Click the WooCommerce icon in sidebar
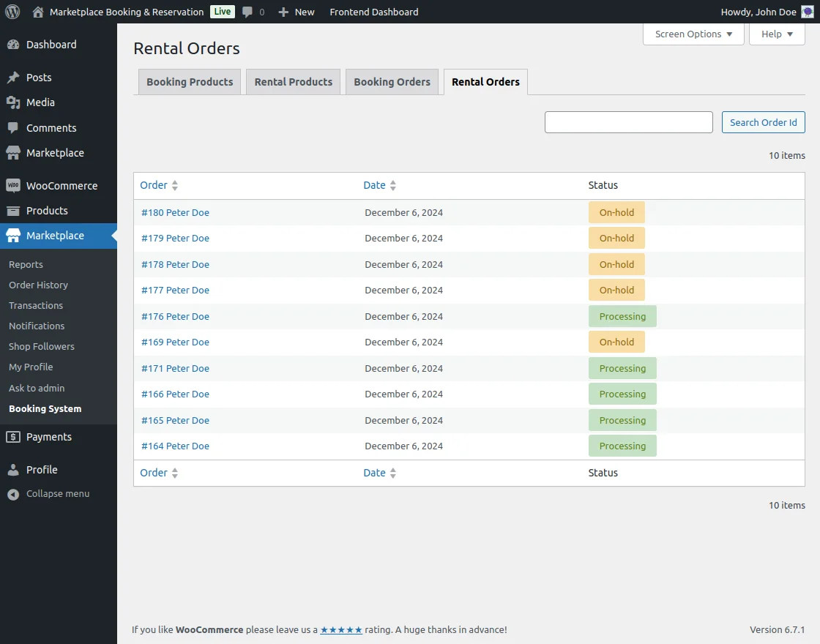Image resolution: width=820 pixels, height=644 pixels. click(13, 186)
